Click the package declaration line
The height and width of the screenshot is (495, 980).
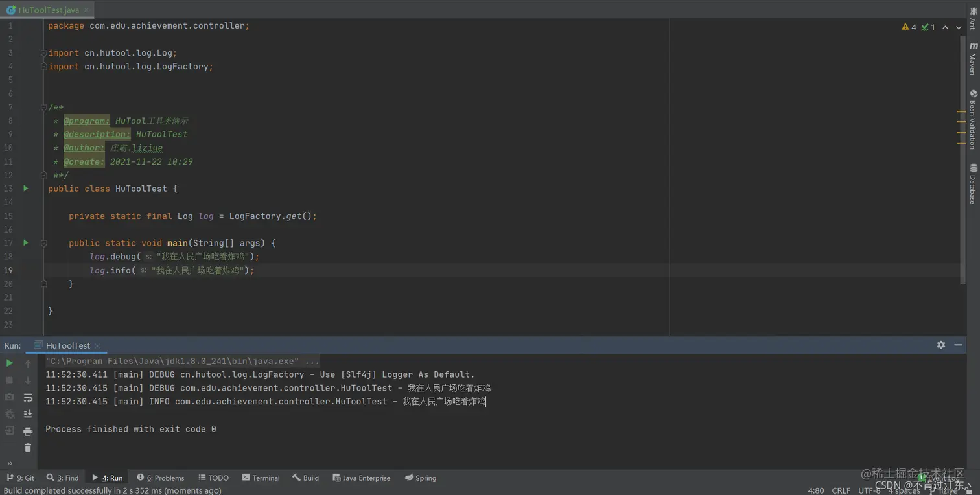[x=148, y=26]
